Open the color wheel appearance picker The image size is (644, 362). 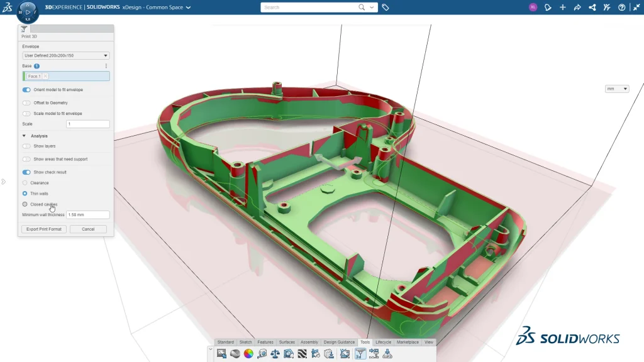[249, 353]
